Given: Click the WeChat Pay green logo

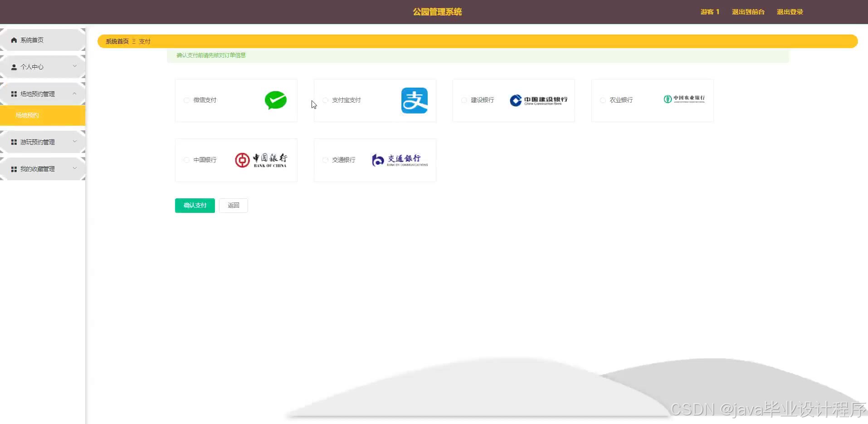Looking at the screenshot, I should (276, 100).
